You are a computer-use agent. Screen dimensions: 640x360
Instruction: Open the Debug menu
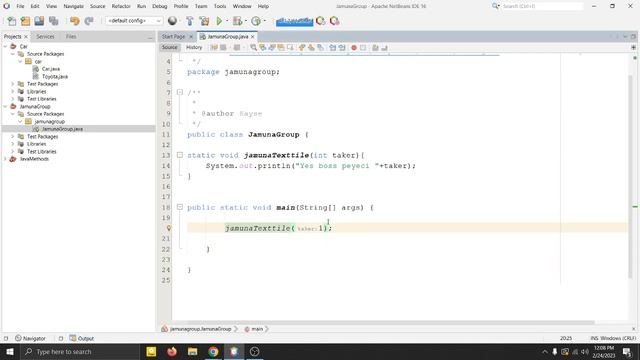[160, 6]
